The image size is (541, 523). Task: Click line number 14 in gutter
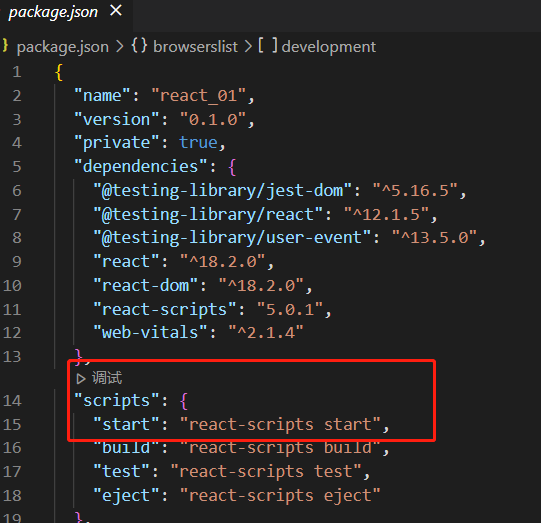[12, 401]
